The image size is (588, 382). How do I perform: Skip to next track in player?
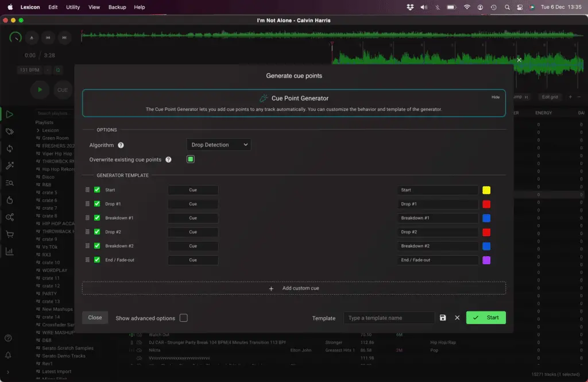pyautogui.click(x=64, y=37)
